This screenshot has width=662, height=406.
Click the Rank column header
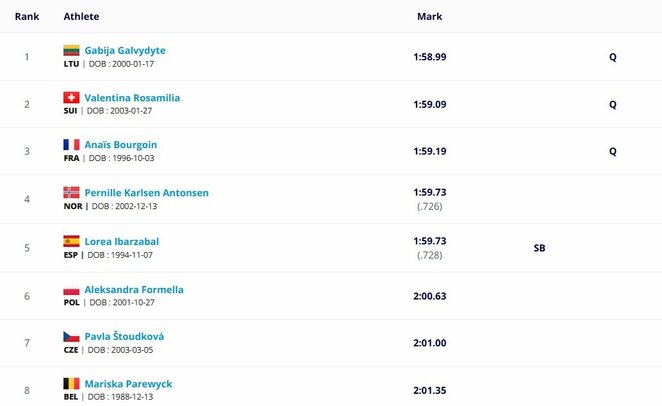[x=27, y=16]
